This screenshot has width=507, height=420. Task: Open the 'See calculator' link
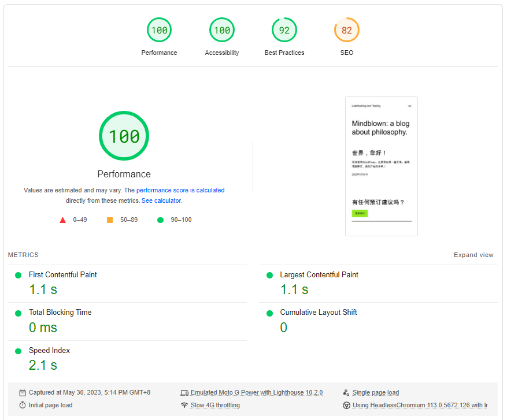162,200
